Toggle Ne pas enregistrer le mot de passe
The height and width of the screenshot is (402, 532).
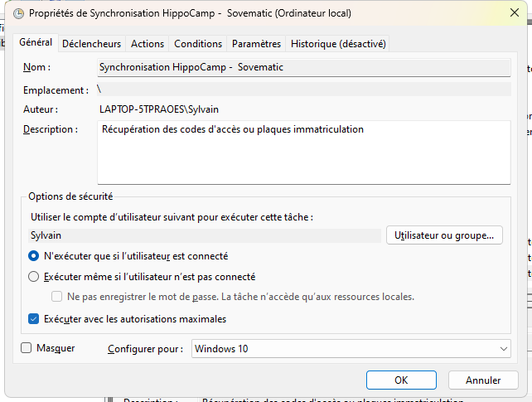point(57,297)
